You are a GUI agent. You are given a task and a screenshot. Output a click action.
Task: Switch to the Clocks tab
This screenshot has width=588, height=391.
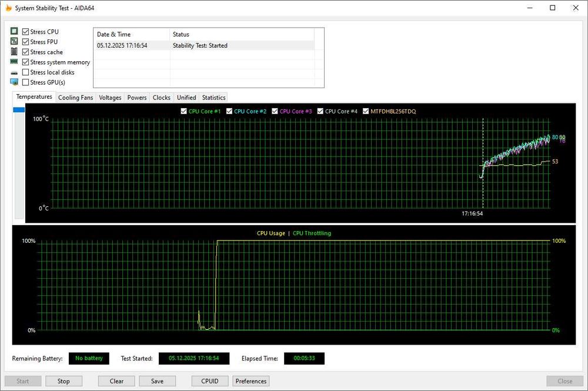point(161,98)
